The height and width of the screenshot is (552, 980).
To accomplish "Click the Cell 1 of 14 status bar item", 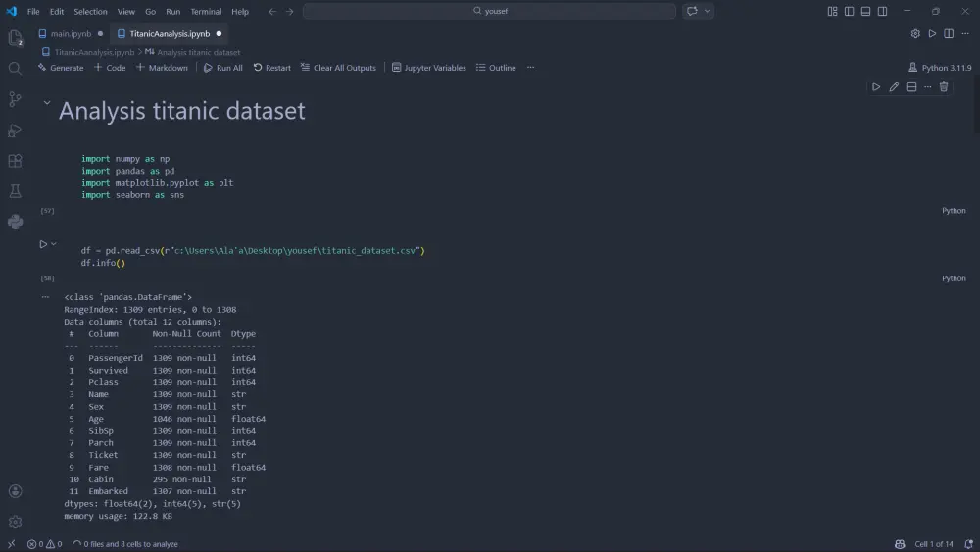I will tap(934, 544).
